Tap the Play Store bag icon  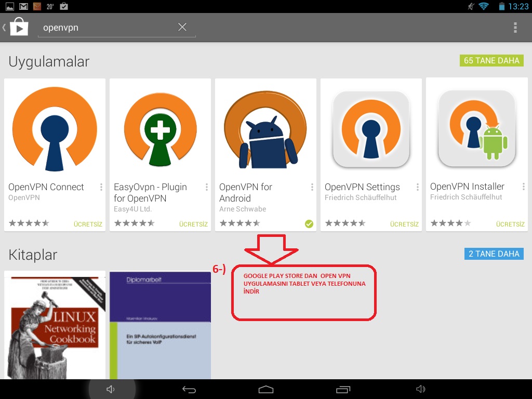tap(19, 26)
